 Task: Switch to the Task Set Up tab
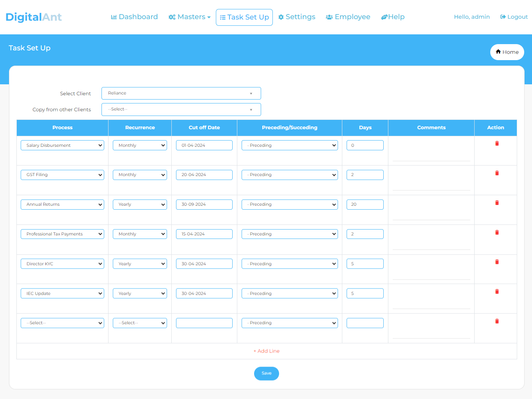(x=244, y=17)
